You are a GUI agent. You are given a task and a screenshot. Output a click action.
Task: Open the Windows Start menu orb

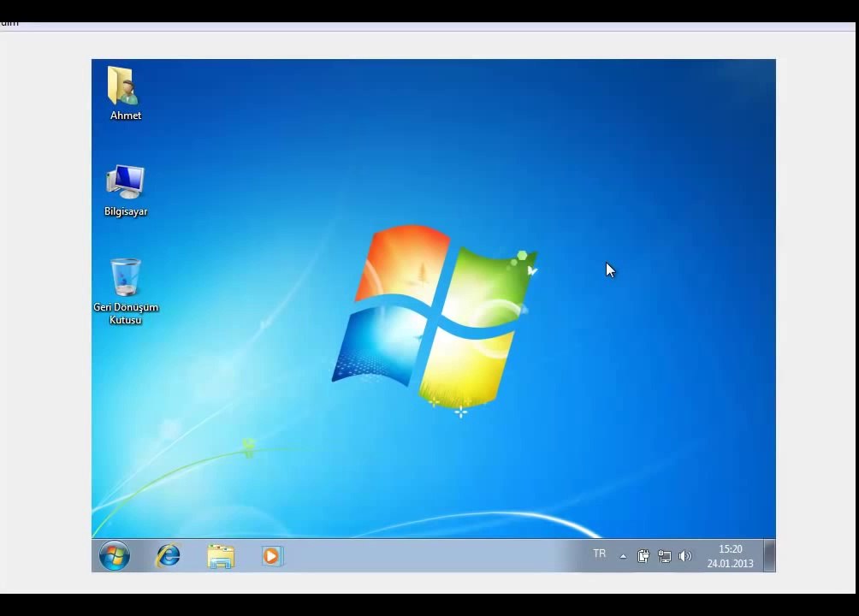pyautogui.click(x=115, y=556)
